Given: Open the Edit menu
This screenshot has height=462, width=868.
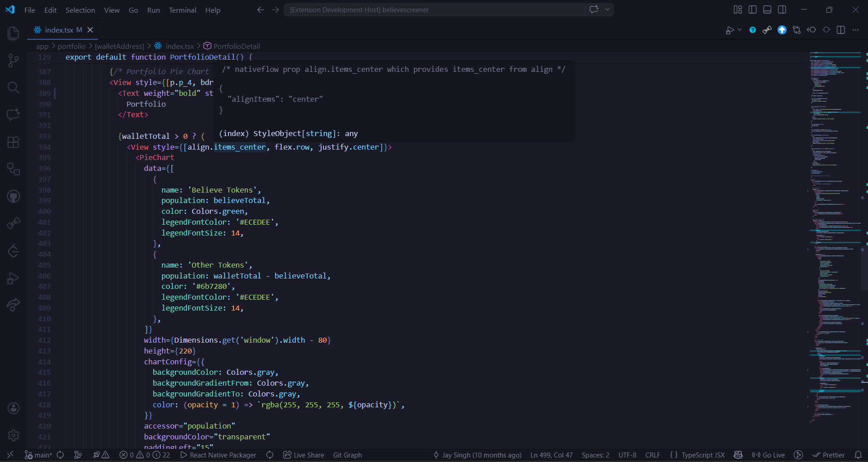Looking at the screenshot, I should pyautogui.click(x=50, y=10).
